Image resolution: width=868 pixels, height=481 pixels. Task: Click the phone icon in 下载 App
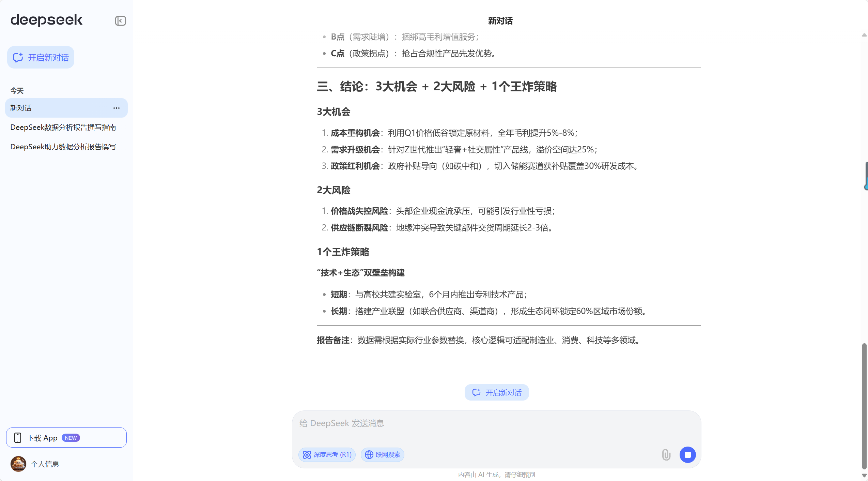(18, 438)
